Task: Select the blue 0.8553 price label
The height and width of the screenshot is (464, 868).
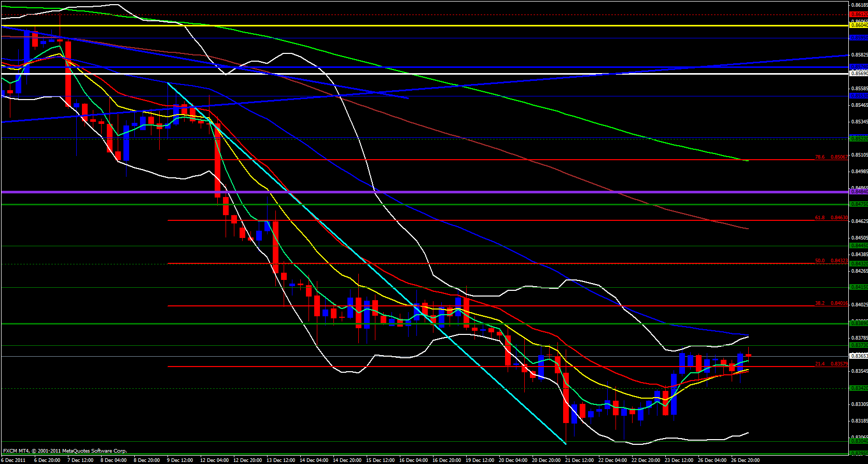Action: (x=859, y=96)
